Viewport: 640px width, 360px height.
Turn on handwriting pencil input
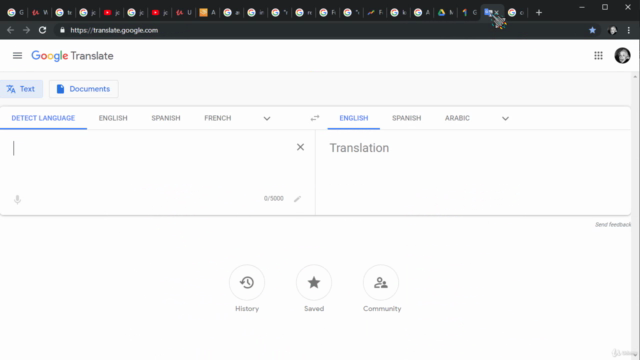point(298,199)
